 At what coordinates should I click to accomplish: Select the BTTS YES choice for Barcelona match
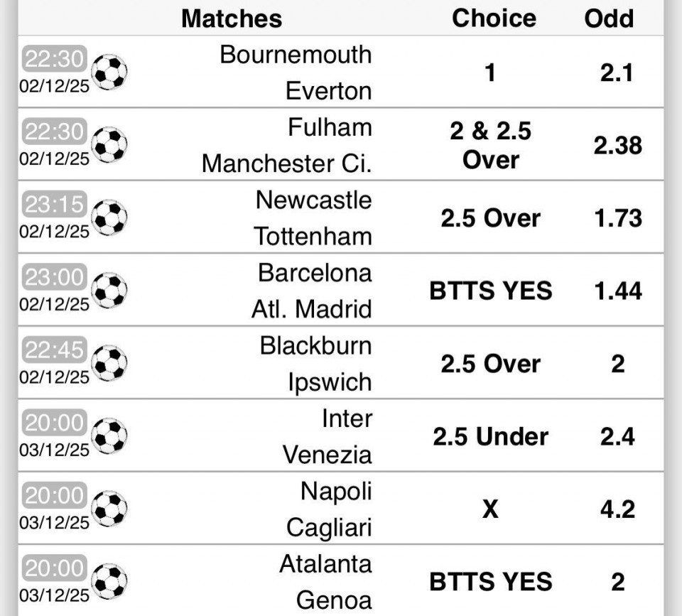coord(491,291)
